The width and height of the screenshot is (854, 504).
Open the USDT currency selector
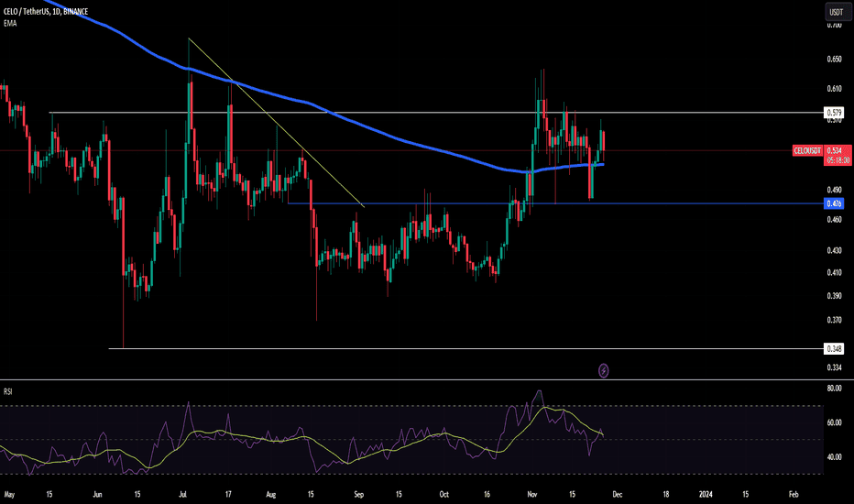pyautogui.click(x=836, y=12)
